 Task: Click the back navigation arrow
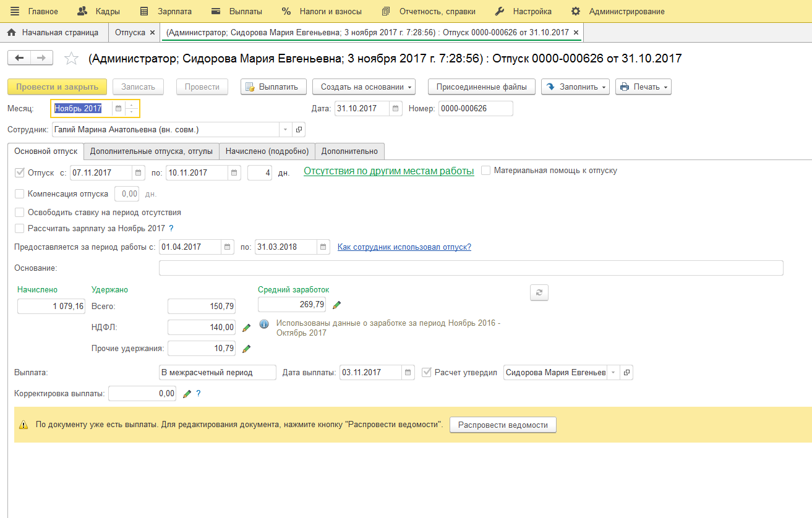pos(19,58)
